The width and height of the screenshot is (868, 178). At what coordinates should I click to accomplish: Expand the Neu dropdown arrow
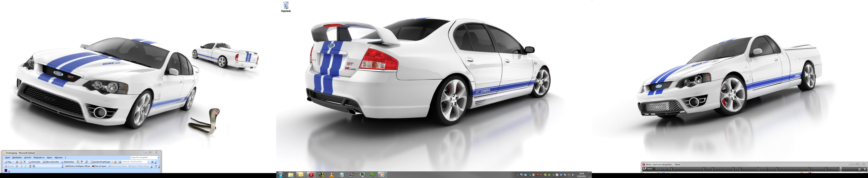13,162
